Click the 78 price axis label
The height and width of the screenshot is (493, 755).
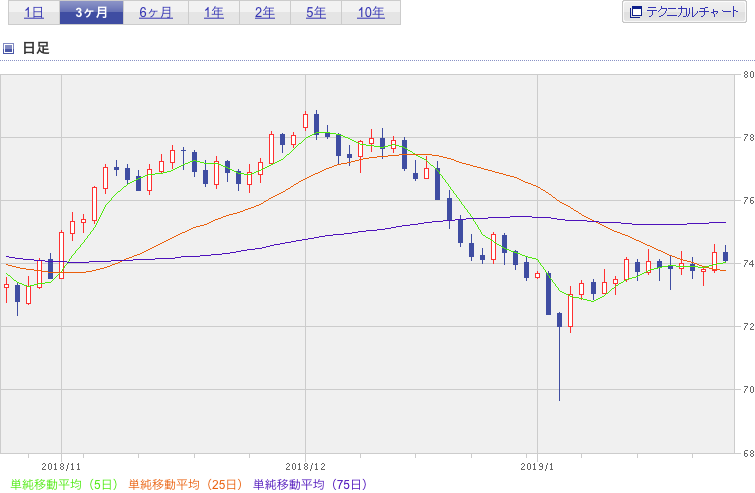click(748, 138)
